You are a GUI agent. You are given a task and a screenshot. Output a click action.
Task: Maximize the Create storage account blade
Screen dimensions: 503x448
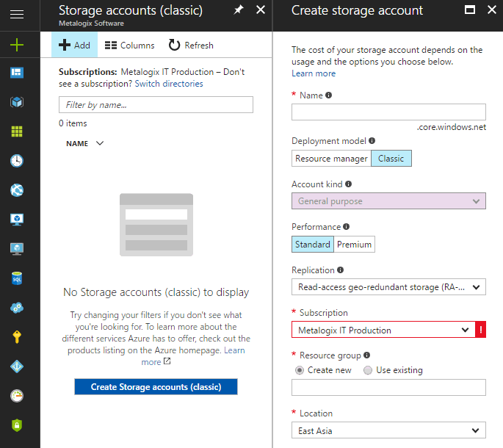(x=470, y=10)
